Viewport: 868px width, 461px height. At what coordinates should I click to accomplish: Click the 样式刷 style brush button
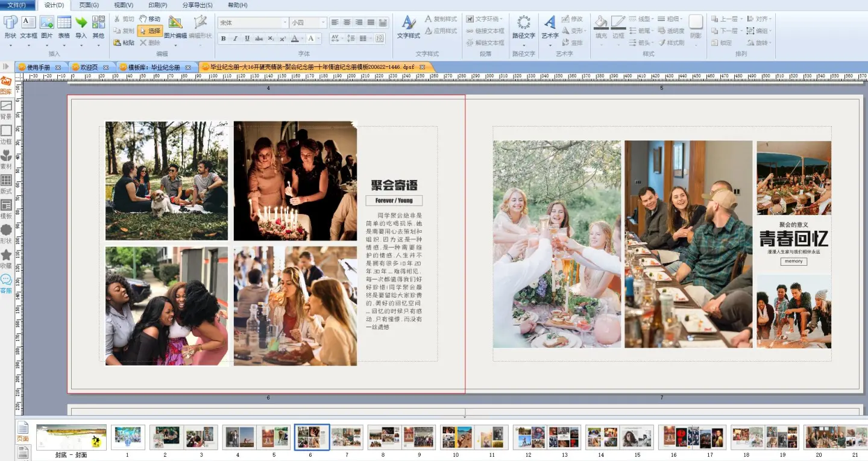point(671,43)
